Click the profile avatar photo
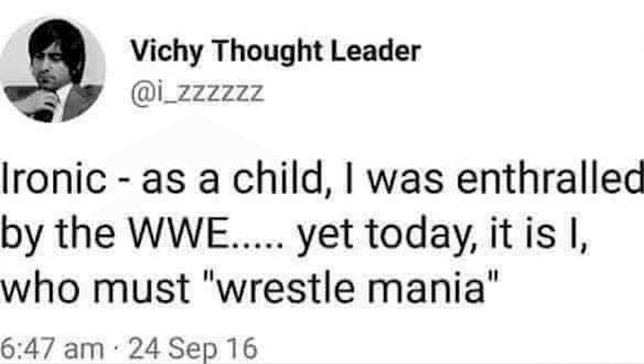This screenshot has height=364, width=644. 53,70
